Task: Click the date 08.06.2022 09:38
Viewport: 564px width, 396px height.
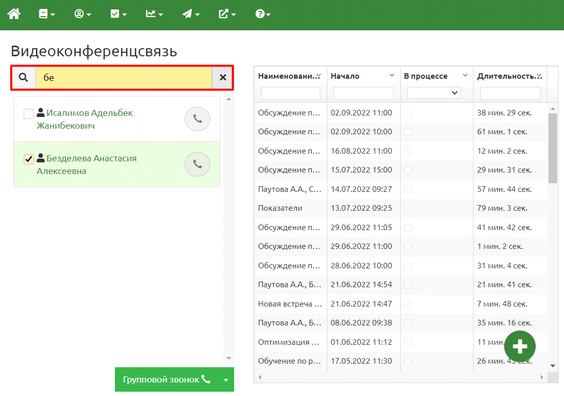Action: pyautogui.click(x=361, y=323)
